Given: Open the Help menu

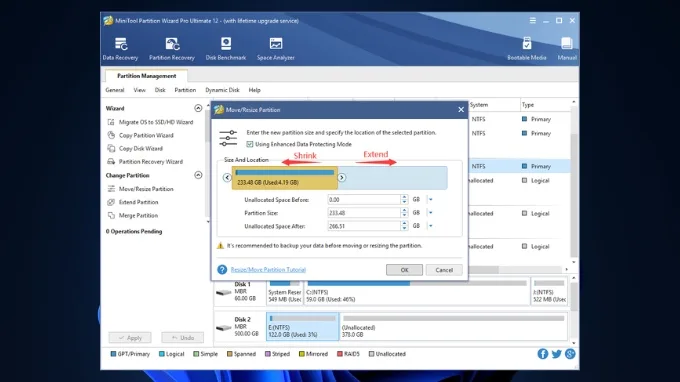Looking at the screenshot, I should click(255, 90).
